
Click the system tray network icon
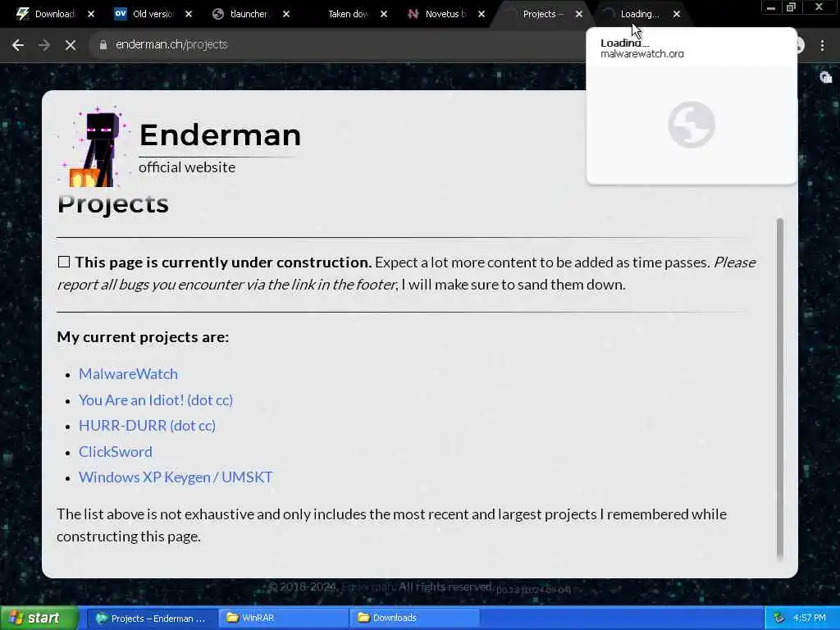(779, 619)
